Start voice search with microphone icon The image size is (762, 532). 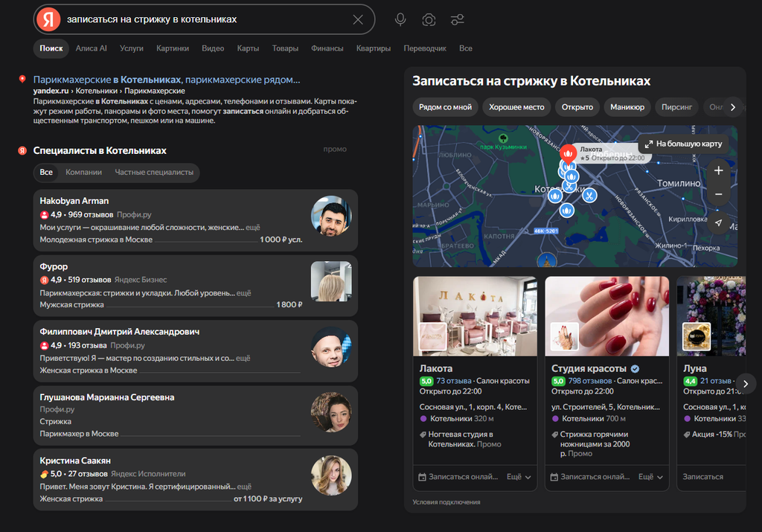tap(400, 19)
